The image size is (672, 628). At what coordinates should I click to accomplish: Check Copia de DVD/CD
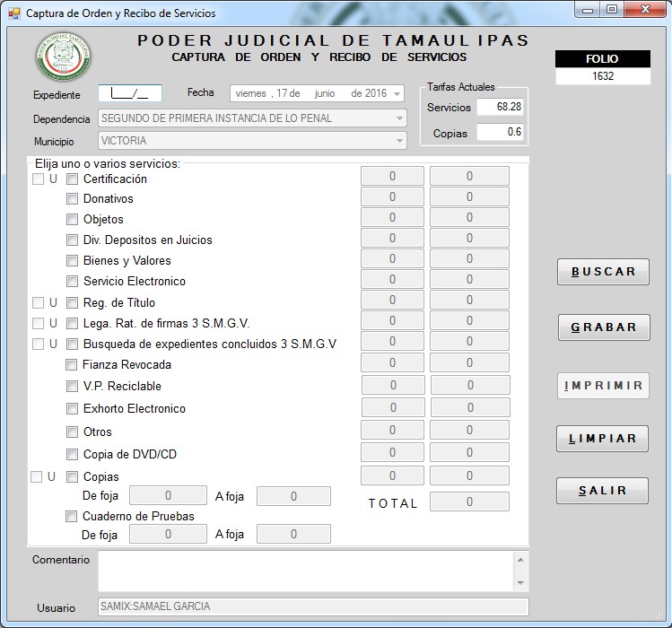point(72,454)
